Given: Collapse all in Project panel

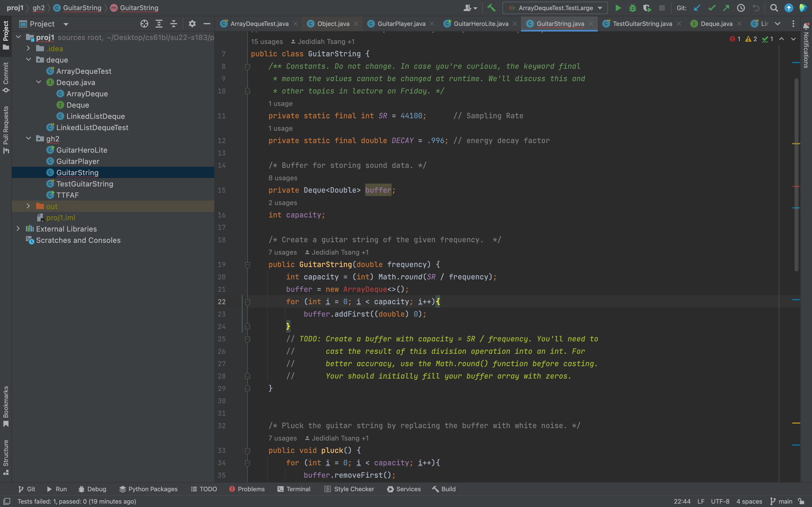Looking at the screenshot, I should coord(173,24).
